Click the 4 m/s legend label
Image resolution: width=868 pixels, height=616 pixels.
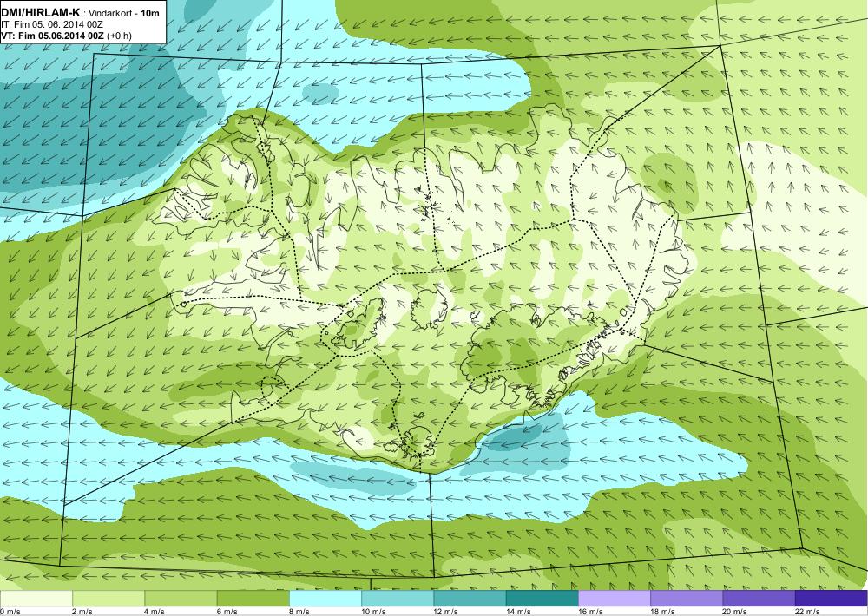(155, 612)
